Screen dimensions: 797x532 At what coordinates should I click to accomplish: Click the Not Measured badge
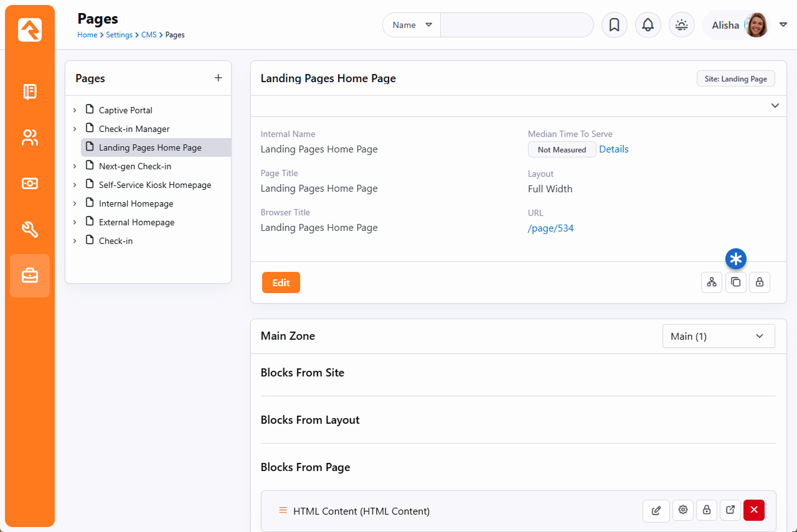(x=562, y=149)
